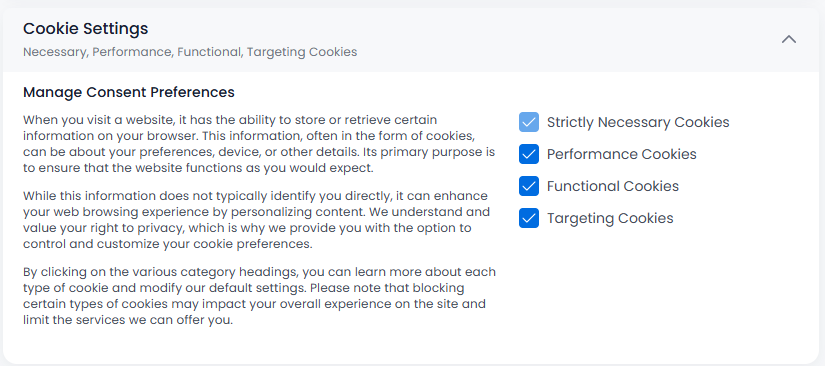
Task: Click the Manage Consent Preferences heading
Action: coord(129,93)
